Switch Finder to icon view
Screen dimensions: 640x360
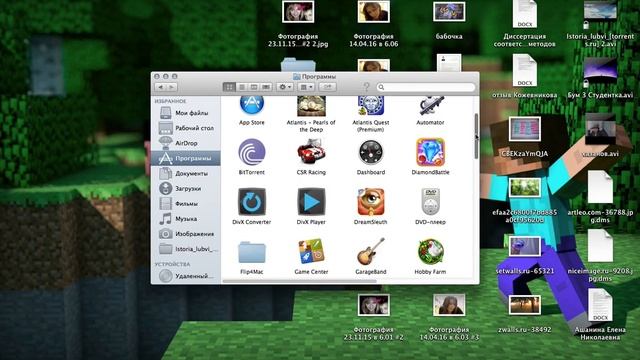[x=229, y=87]
